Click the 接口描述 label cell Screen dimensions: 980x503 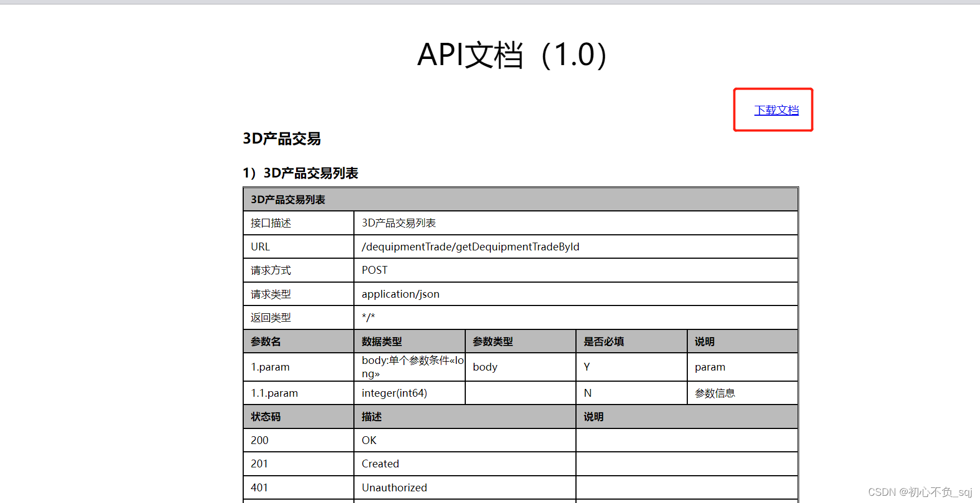[298, 223]
